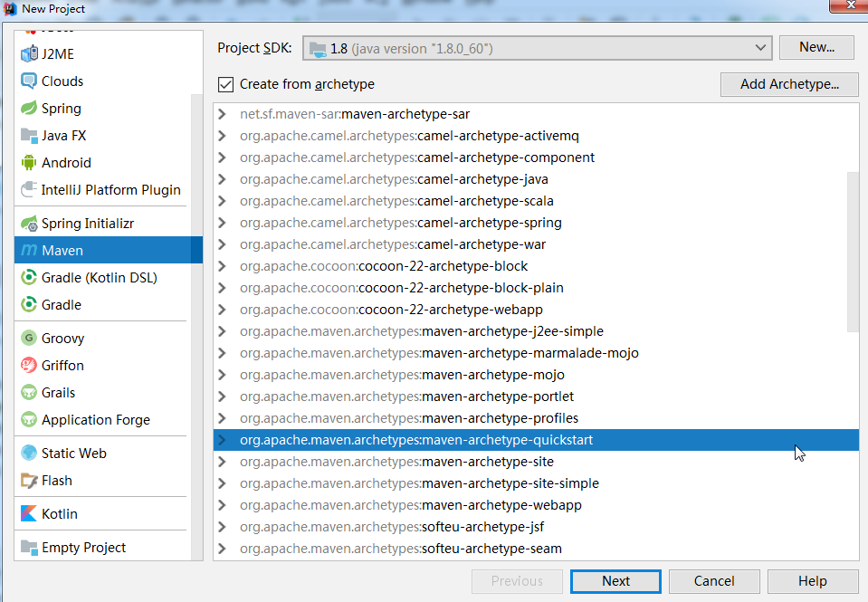
Task: Click the Griffon icon
Action: tap(29, 365)
